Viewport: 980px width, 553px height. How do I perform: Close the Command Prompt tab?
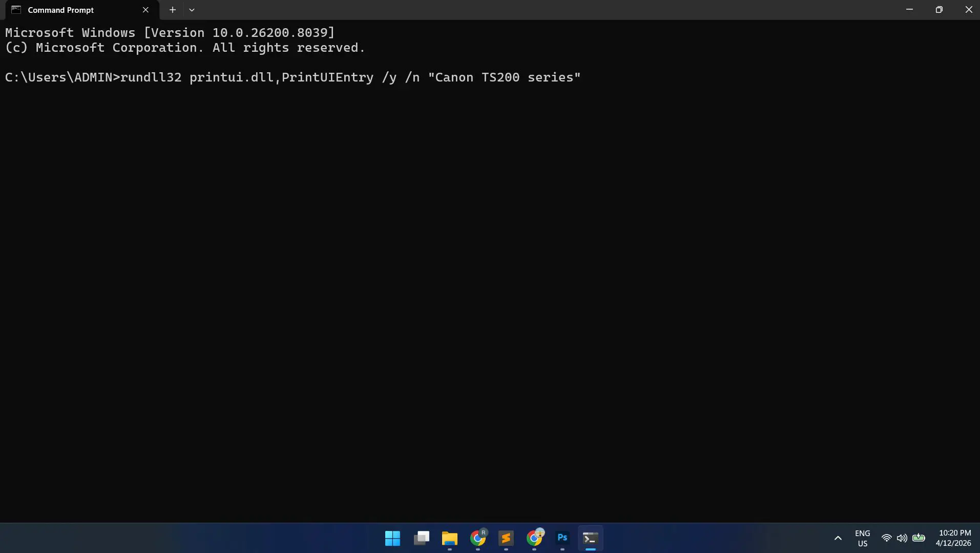(145, 10)
